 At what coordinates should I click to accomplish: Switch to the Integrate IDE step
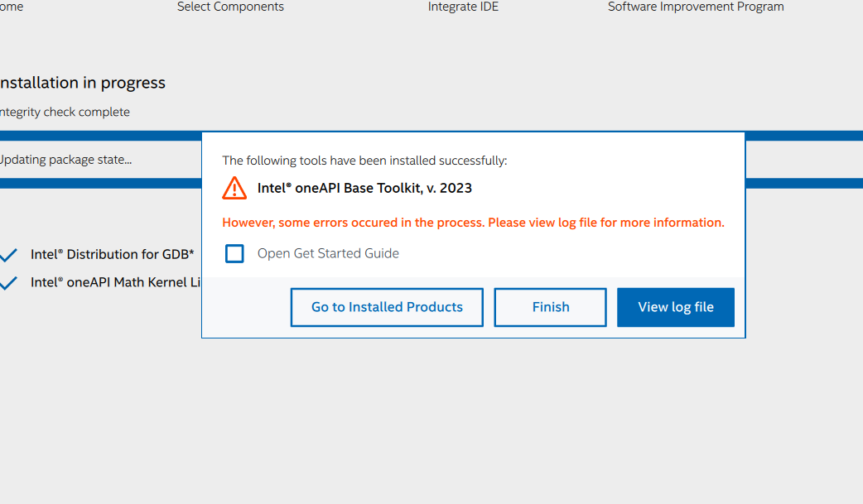pos(463,7)
